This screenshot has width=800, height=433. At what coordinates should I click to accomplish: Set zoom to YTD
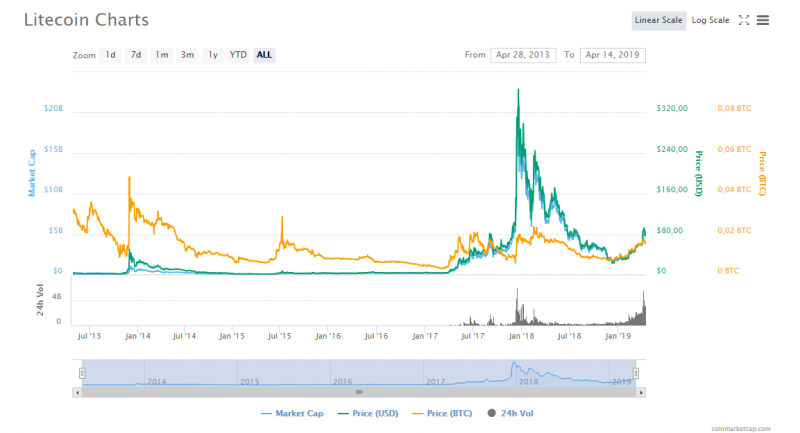[x=238, y=55]
